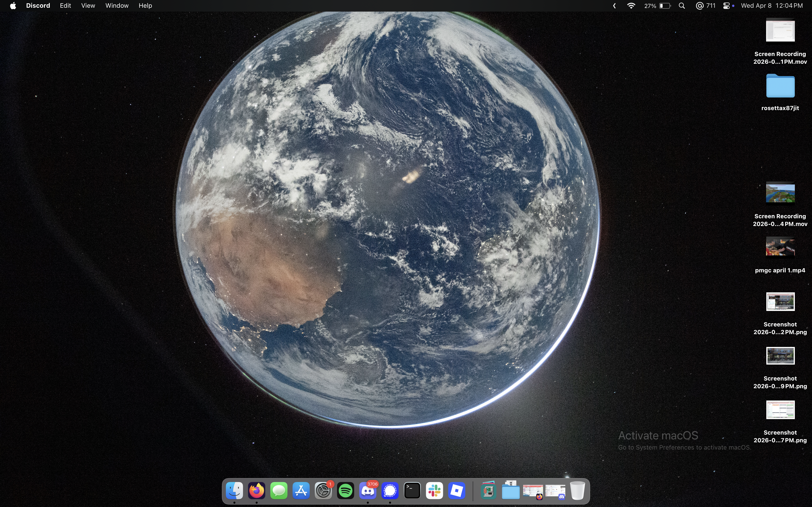Open System Preferences with notification badge
Viewport: 812px width, 507px height.
coord(323,491)
